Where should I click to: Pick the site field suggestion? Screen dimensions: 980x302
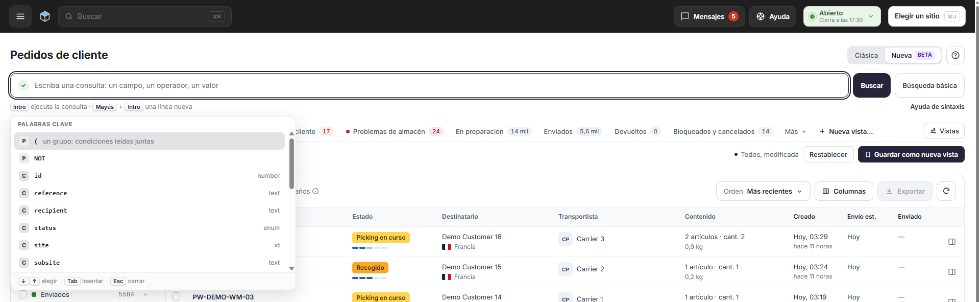149,245
